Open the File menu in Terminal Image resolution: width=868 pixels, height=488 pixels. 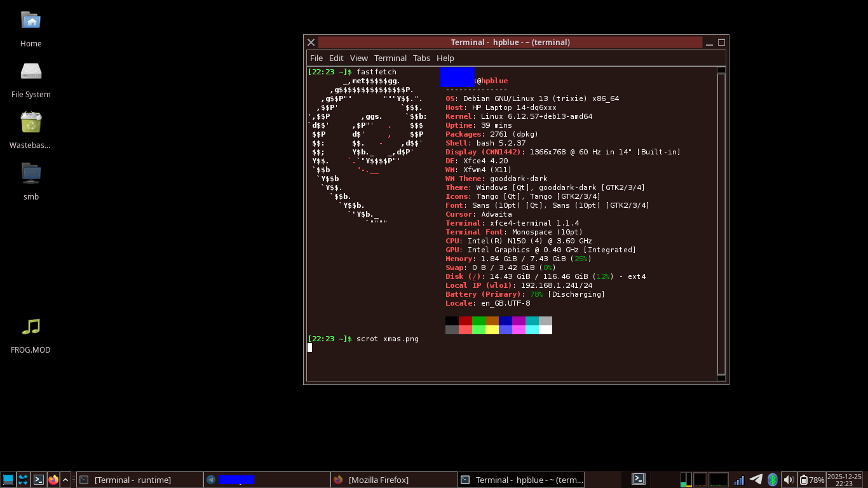(316, 58)
